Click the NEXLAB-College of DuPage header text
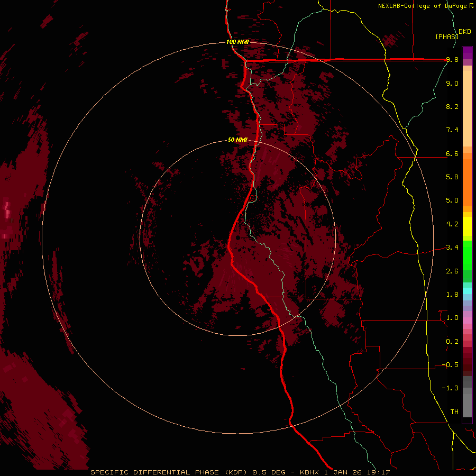The width and height of the screenshot is (476, 476). pos(425,6)
